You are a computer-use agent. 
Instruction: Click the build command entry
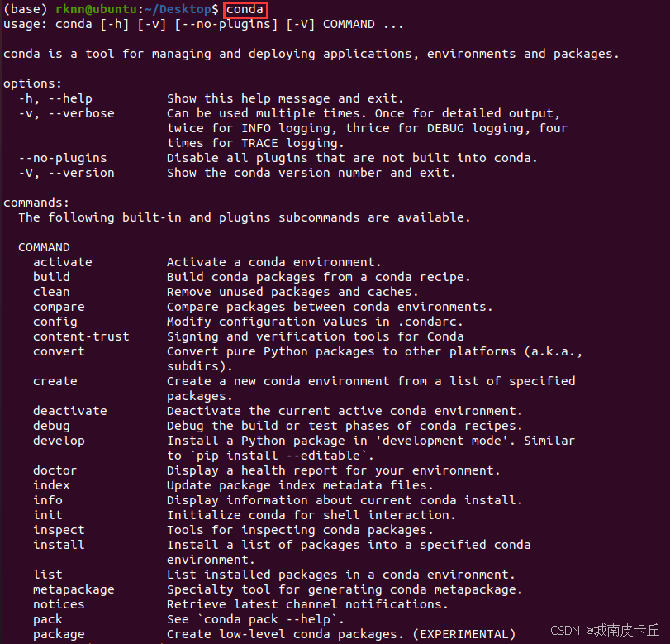pos(52,277)
